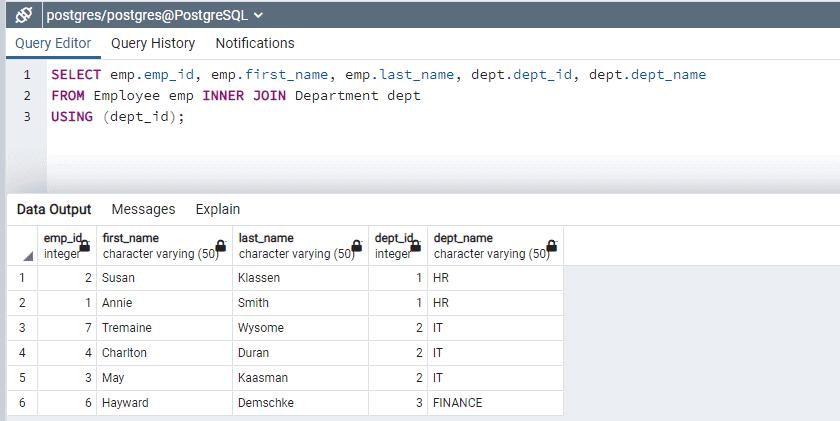Screen dimensions: 840x421
Task: Click the lock icon on dept_id column
Action: click(x=416, y=246)
